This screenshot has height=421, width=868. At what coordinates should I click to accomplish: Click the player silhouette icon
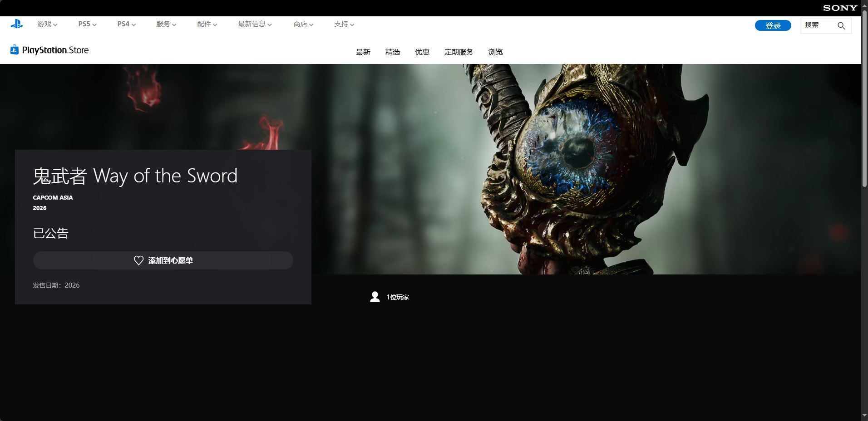click(375, 297)
